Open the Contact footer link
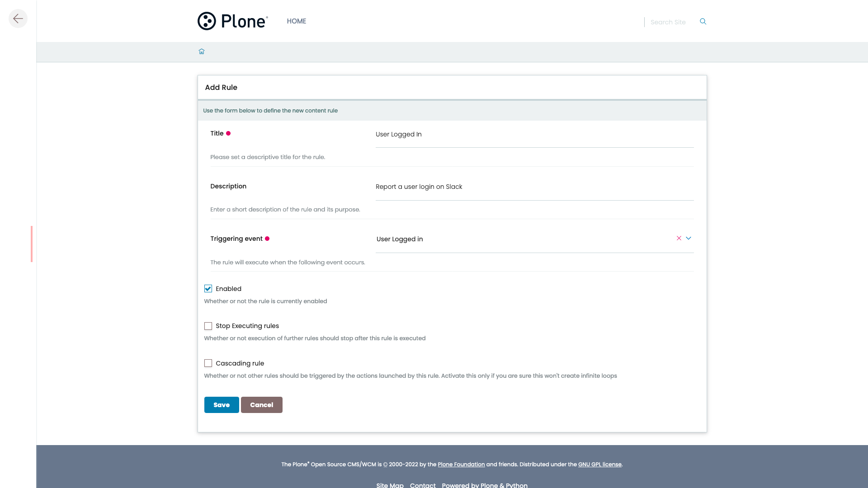 (x=423, y=485)
